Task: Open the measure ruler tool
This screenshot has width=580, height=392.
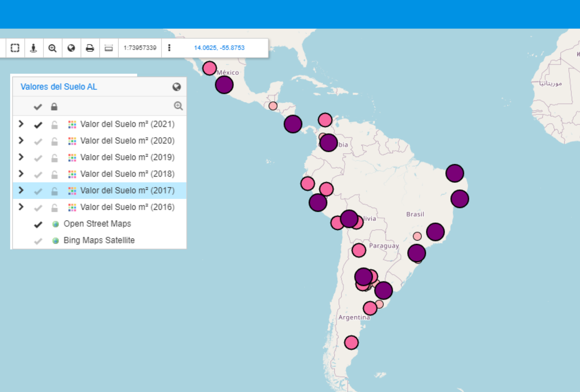Action: pos(109,48)
